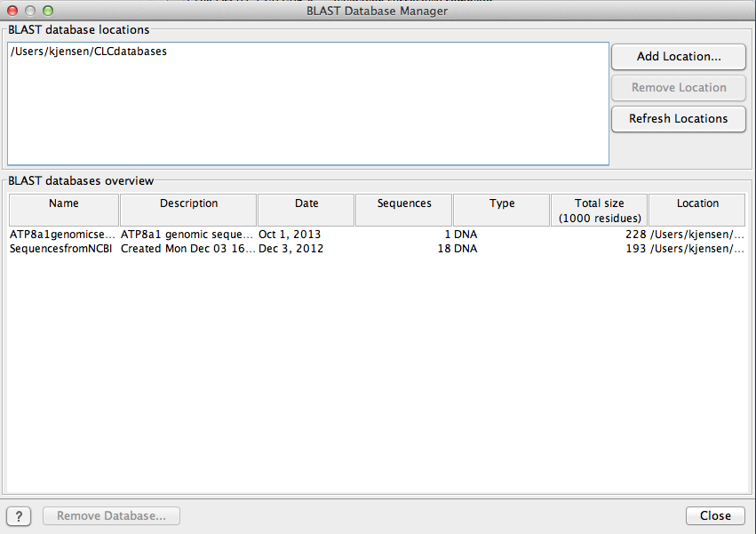Click the Oct 1, 2013 date cell

coord(285,234)
